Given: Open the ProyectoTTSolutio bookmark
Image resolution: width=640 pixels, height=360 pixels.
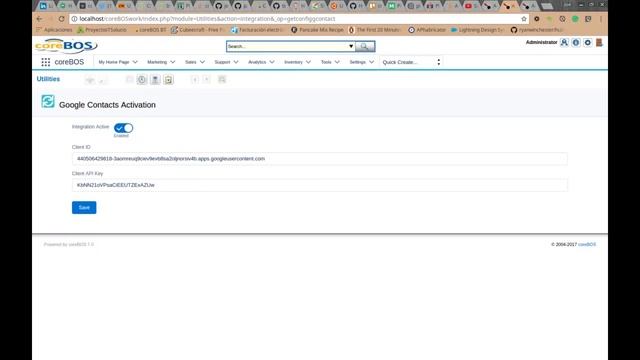Looking at the screenshot, I should (x=102, y=30).
